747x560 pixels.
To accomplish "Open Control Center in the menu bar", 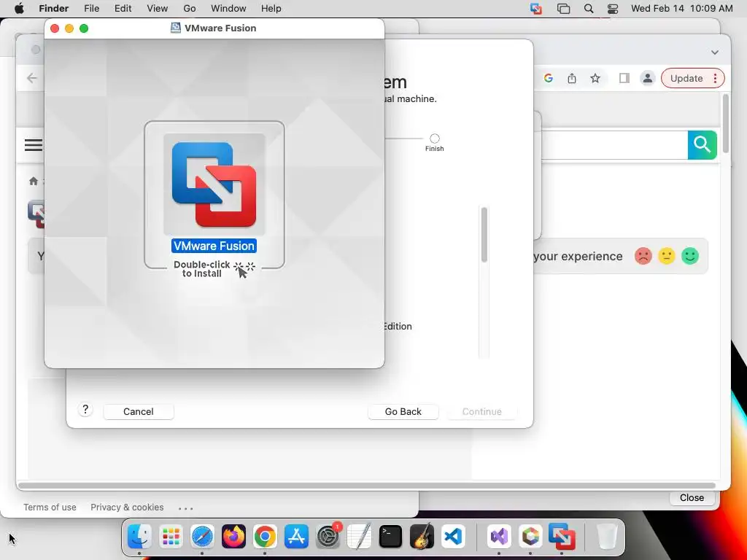I will (613, 9).
